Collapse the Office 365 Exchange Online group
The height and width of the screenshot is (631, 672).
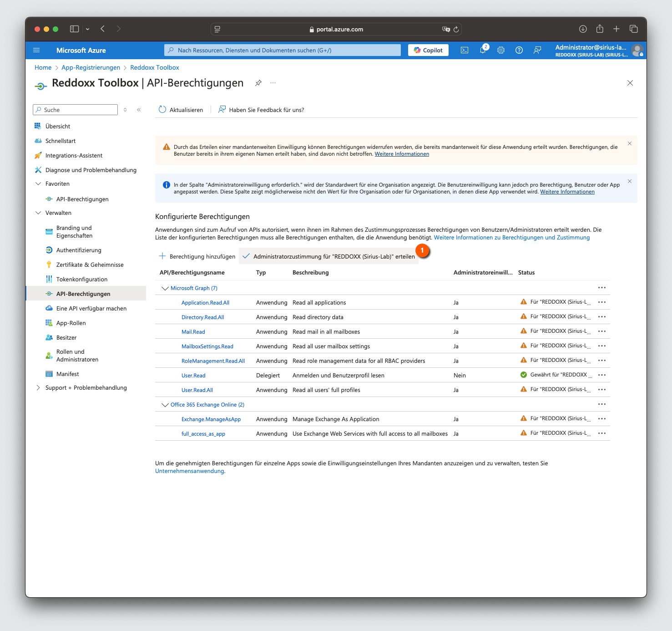[x=165, y=405]
